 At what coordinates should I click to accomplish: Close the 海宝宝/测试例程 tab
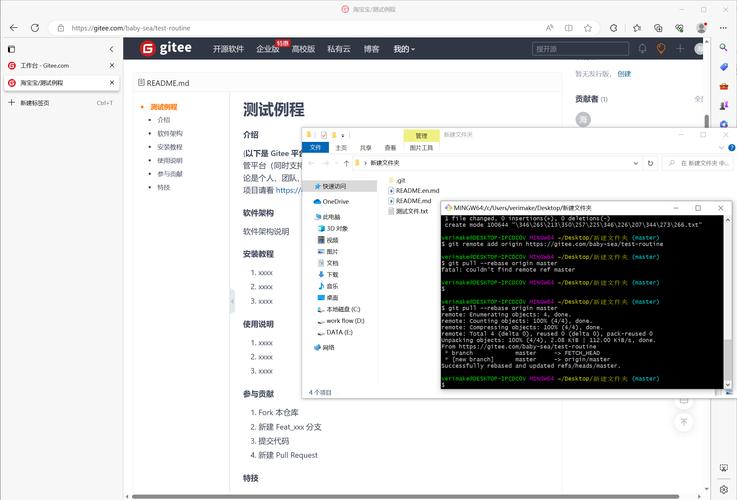pos(112,83)
